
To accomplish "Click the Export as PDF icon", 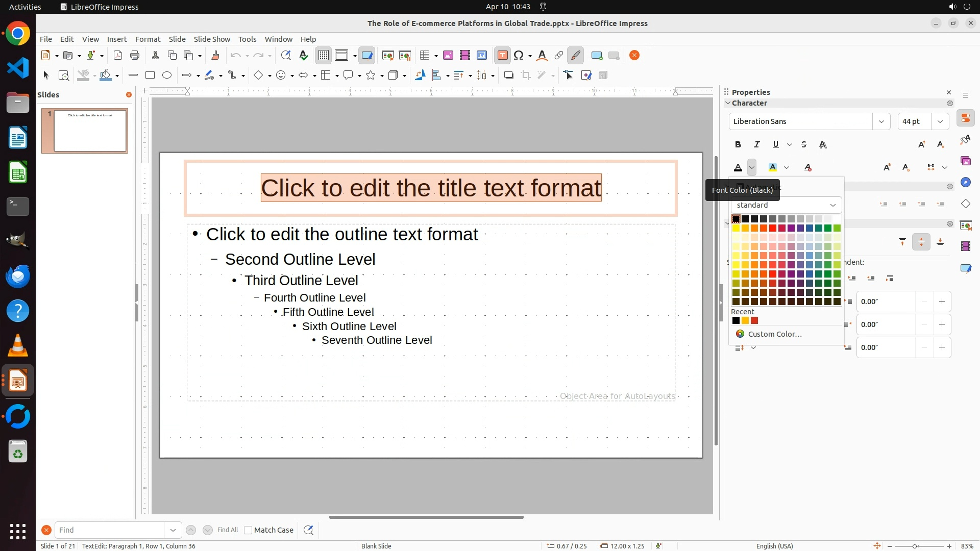I will (118, 56).
